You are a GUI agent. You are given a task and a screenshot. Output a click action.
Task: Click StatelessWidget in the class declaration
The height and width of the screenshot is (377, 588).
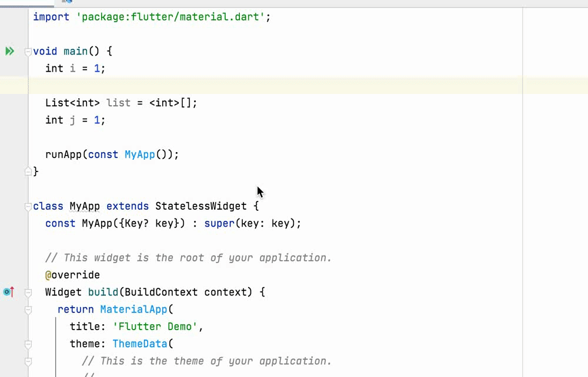click(x=201, y=206)
